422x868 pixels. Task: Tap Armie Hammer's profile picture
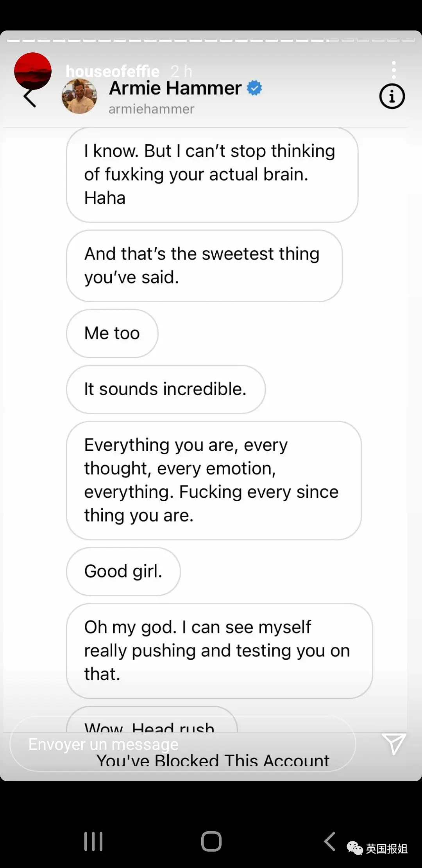80,96
